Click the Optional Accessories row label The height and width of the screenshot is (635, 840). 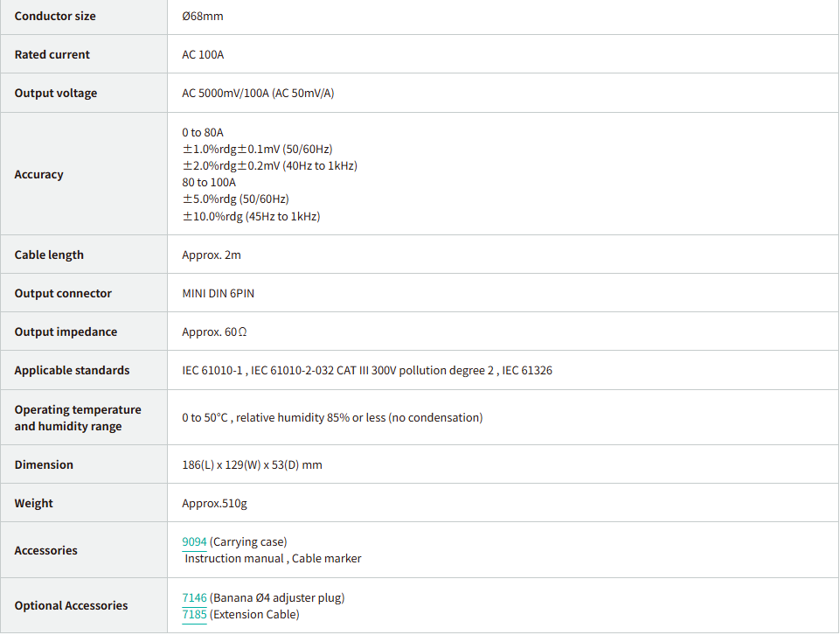pos(71,606)
